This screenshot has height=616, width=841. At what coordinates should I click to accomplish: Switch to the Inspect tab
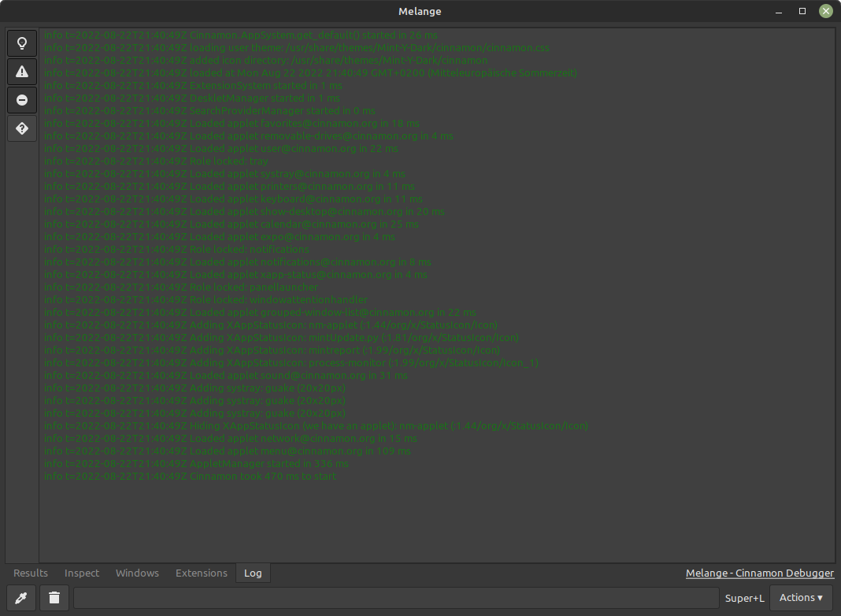click(82, 573)
